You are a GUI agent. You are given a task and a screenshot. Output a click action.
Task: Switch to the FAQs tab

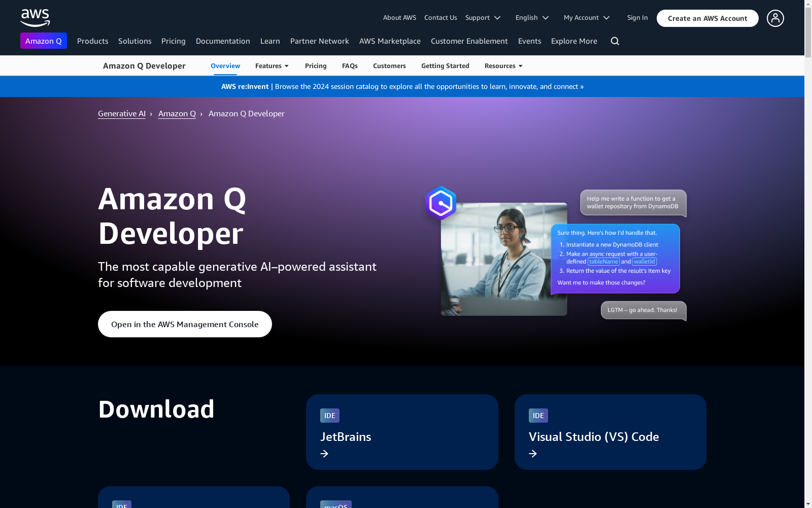point(350,66)
